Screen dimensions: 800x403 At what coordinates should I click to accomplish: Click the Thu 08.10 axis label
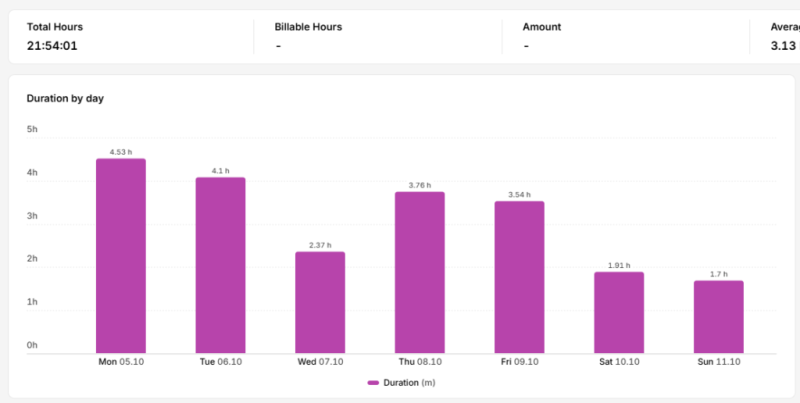click(420, 362)
